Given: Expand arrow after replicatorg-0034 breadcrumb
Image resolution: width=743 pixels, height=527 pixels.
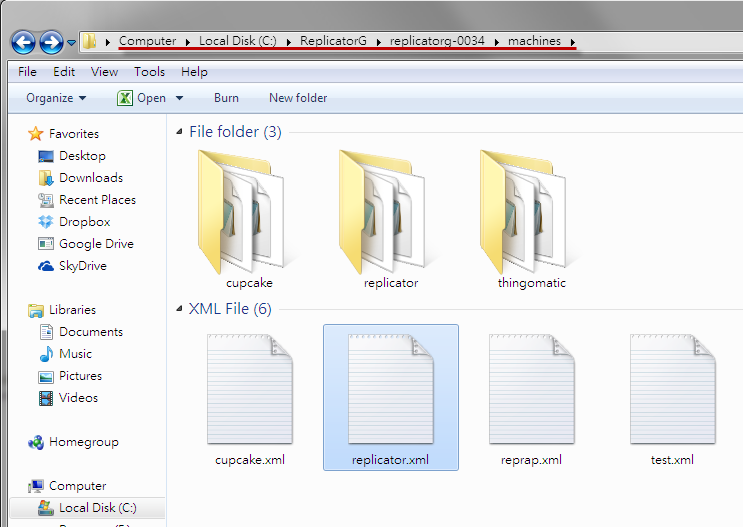Looking at the screenshot, I should 497,42.
